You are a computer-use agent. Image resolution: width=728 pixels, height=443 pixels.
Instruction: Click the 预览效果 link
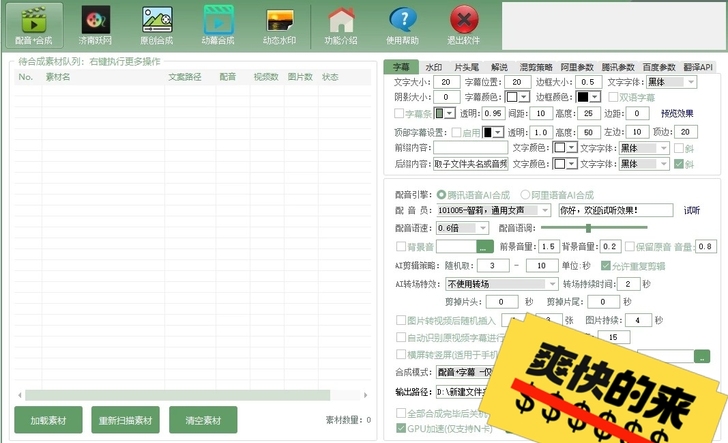(677, 113)
